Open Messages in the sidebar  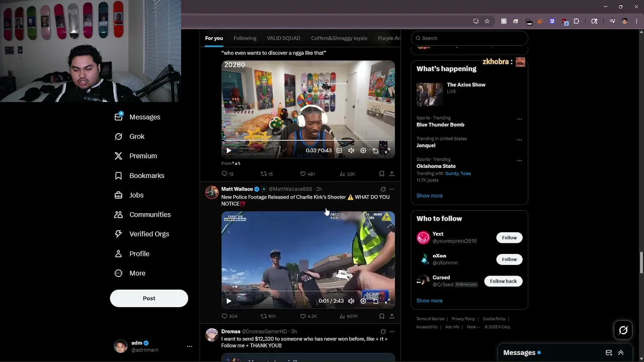coord(137,117)
